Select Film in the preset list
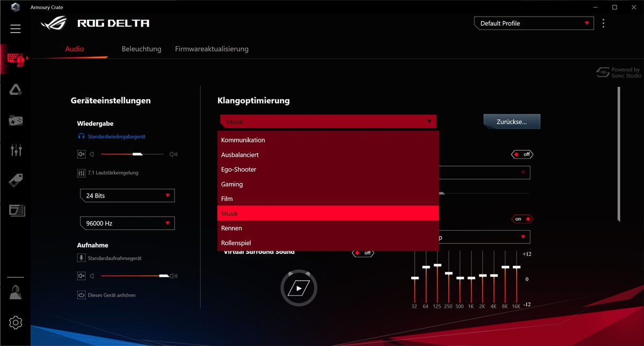Viewport: 644px width, 346px height. click(x=328, y=199)
